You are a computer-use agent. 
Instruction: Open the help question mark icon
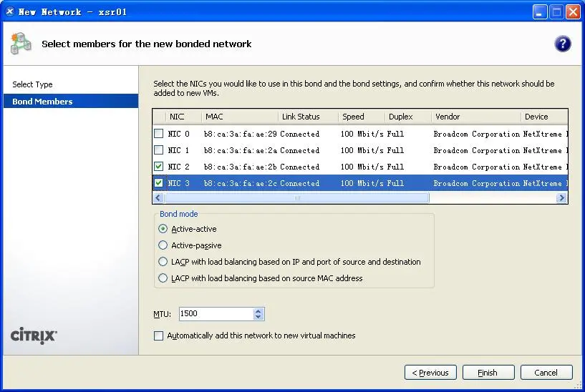(562, 44)
